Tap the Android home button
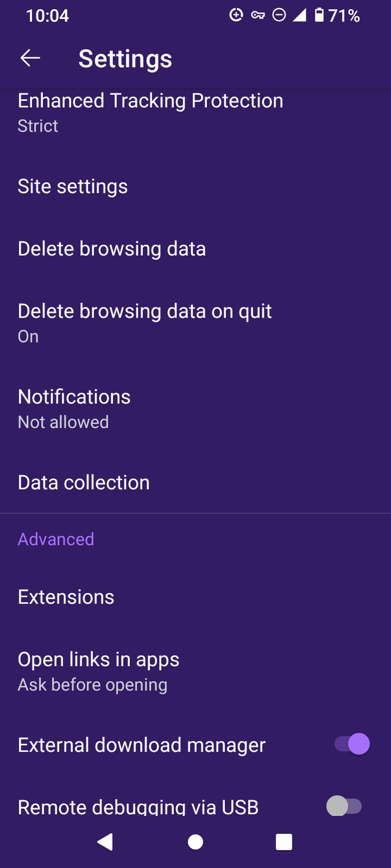 (195, 842)
